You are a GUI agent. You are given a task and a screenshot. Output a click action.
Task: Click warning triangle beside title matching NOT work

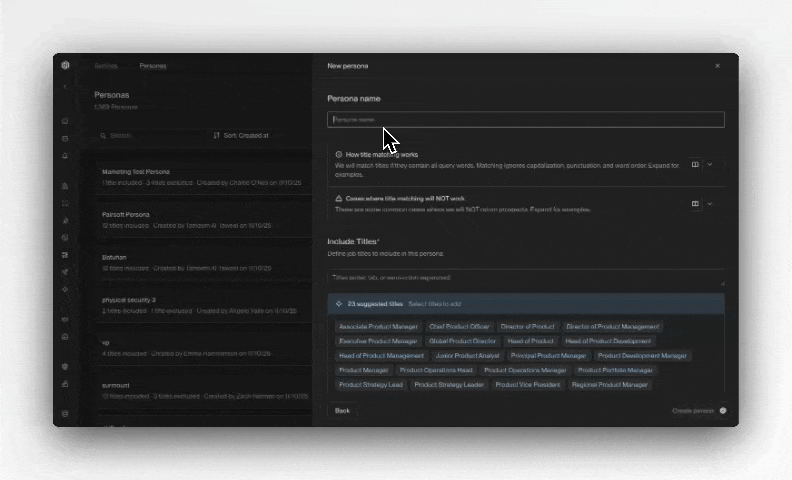click(x=338, y=199)
